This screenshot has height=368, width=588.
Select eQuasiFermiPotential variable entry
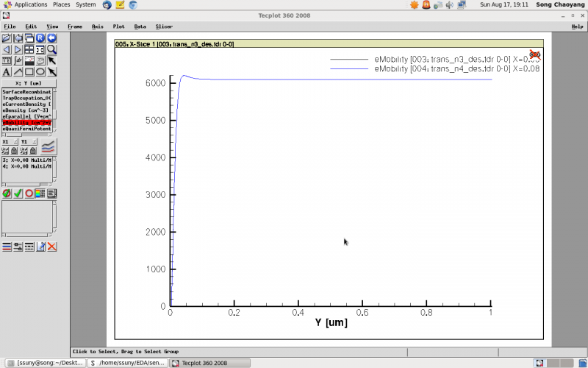26,129
